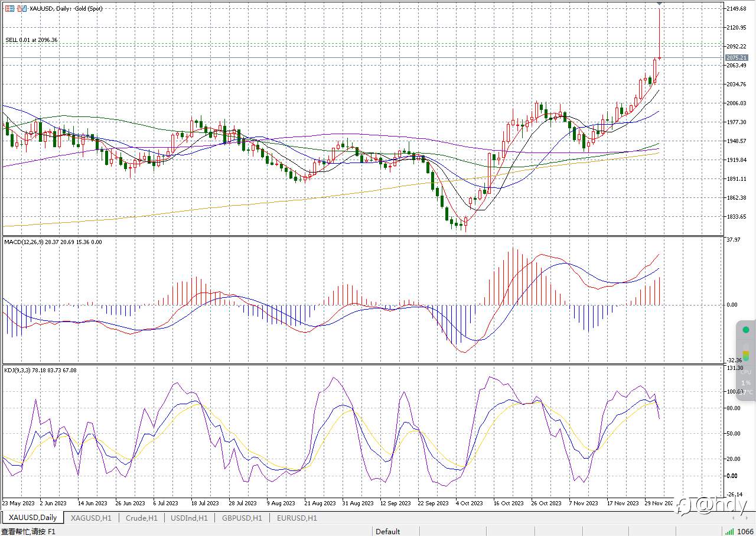Click the 50.00 KDJ scale value
756x536 pixels.
734,434
